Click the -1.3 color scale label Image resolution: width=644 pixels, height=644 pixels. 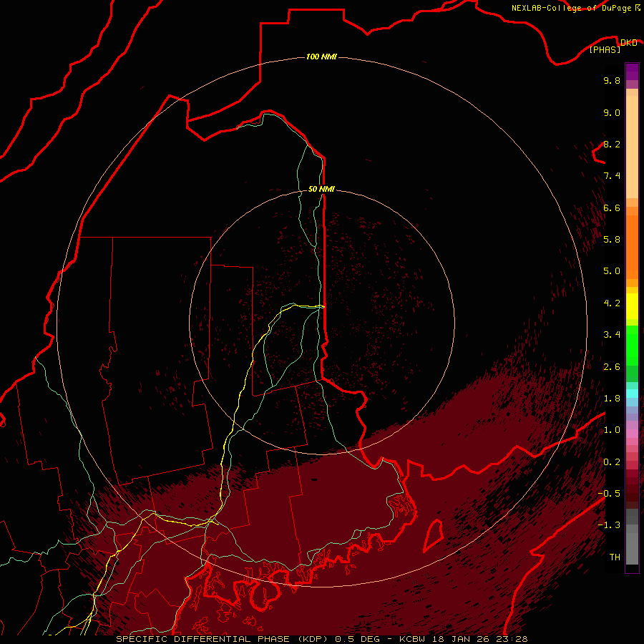(609, 525)
